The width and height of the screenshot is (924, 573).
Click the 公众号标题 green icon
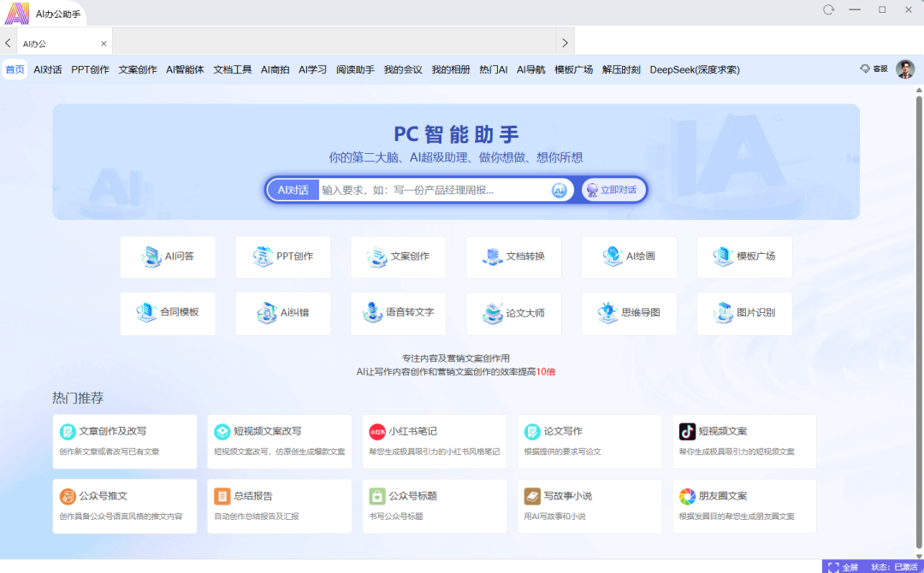click(377, 496)
